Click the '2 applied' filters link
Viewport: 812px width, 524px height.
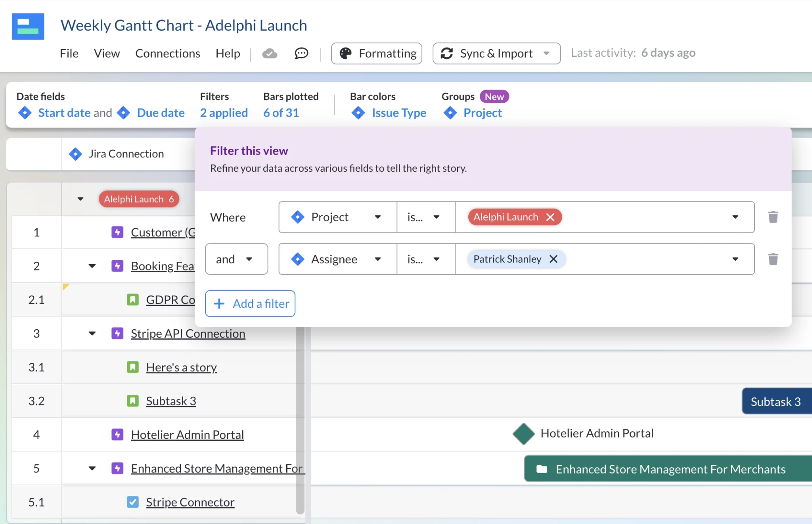click(224, 113)
